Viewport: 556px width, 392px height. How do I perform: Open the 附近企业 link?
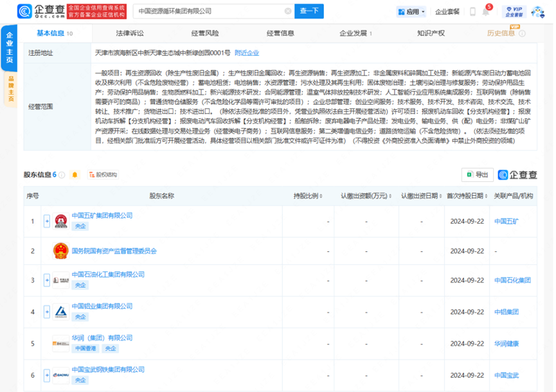tap(247, 53)
